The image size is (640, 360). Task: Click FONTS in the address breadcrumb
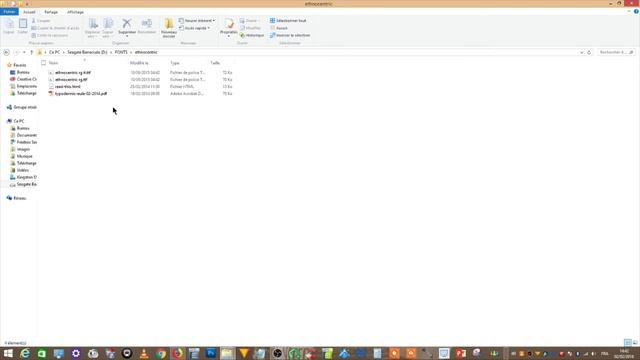(121, 52)
